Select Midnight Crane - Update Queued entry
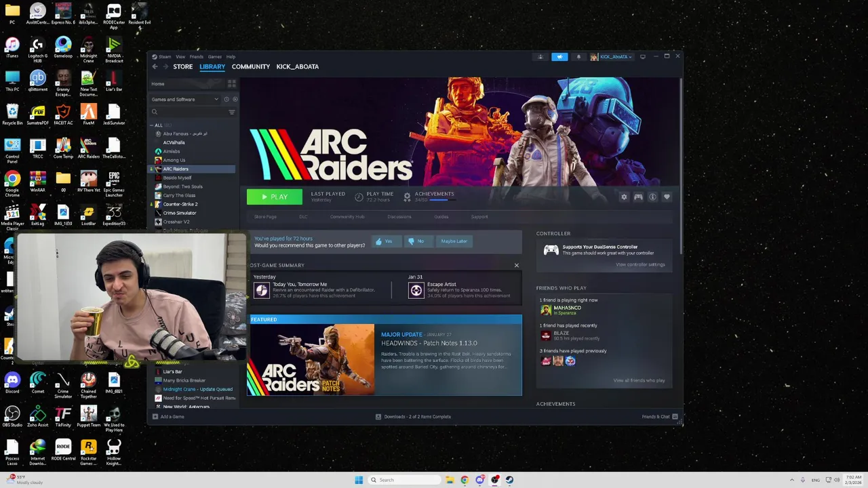Screen dimensions: 868x488 click(197, 389)
